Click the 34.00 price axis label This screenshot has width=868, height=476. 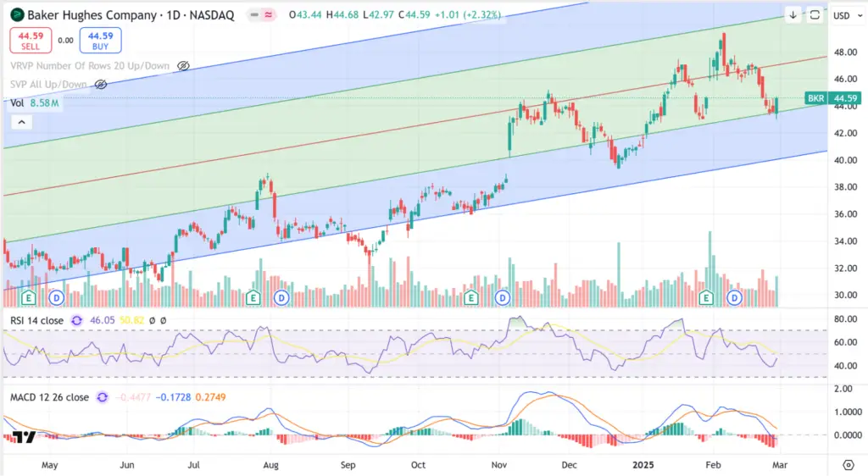point(845,241)
